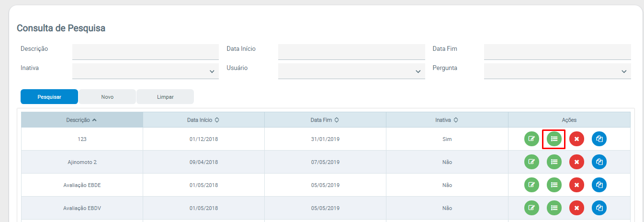Click red delete icon for Avaliação EBDE

(x=576, y=185)
